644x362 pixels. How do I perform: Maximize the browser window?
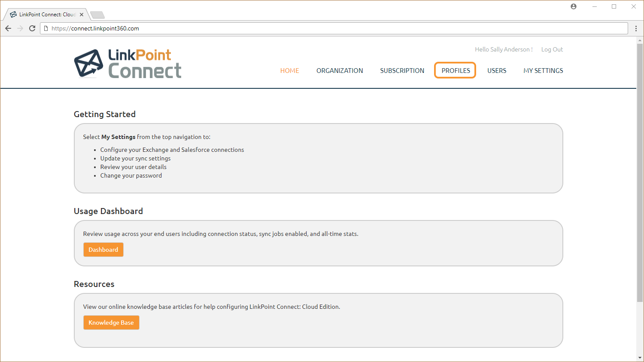click(614, 6)
